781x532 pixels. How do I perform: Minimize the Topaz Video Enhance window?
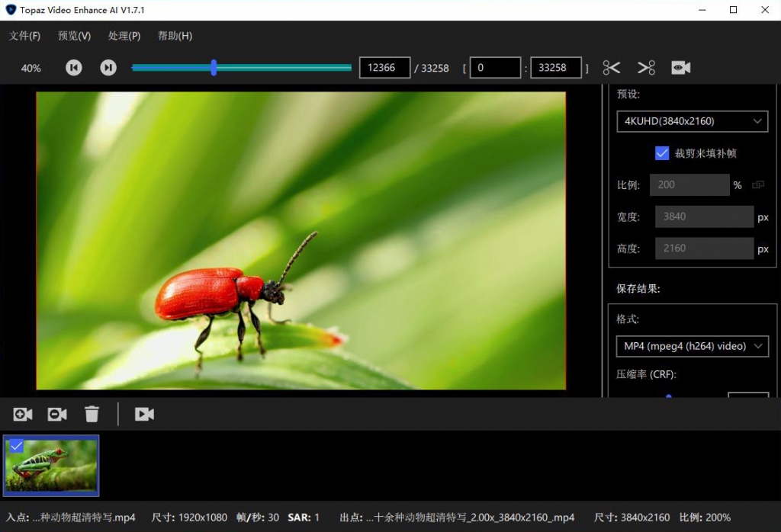[x=702, y=9]
